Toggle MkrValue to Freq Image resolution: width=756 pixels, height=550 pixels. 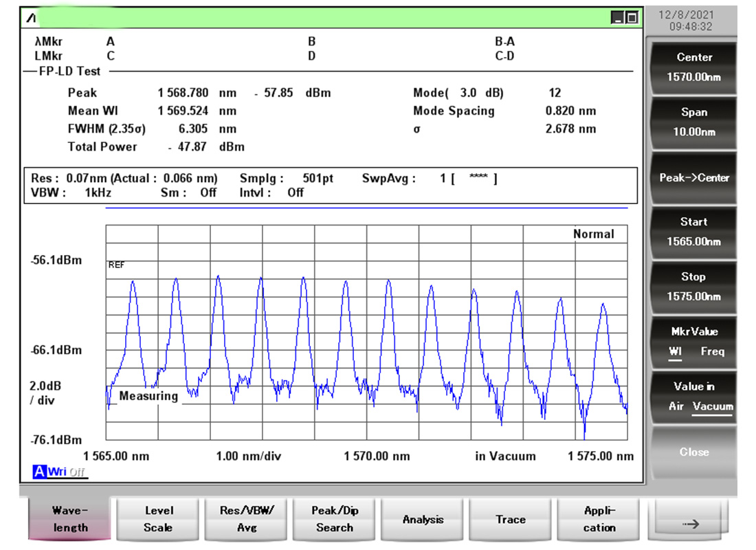point(712,351)
